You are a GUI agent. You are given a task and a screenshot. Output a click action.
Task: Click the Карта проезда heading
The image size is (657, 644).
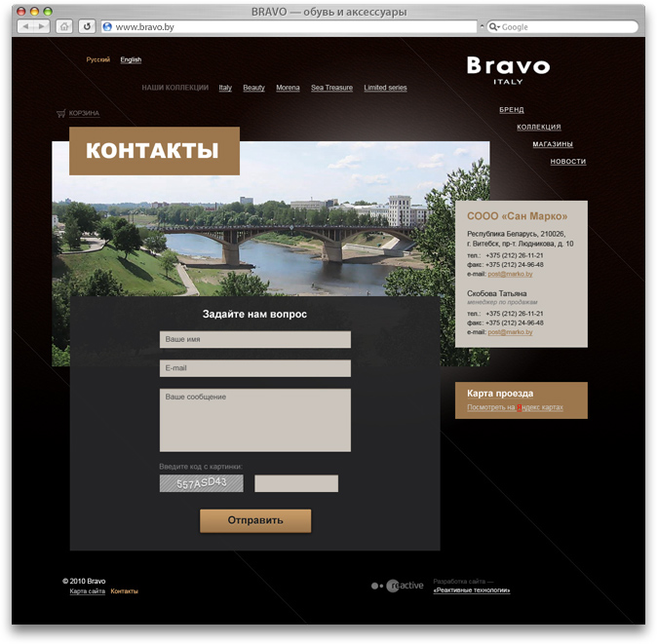click(500, 394)
